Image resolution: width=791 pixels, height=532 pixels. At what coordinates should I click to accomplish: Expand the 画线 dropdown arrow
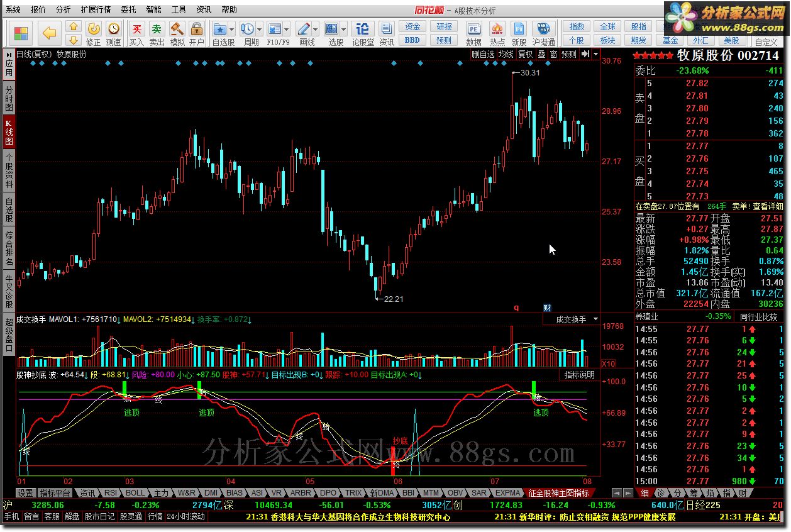pyautogui.click(x=316, y=30)
